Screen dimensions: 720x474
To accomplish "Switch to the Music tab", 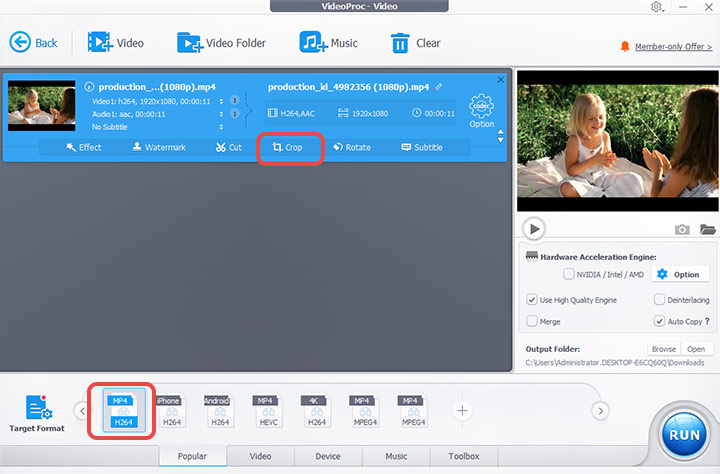I will 396,456.
